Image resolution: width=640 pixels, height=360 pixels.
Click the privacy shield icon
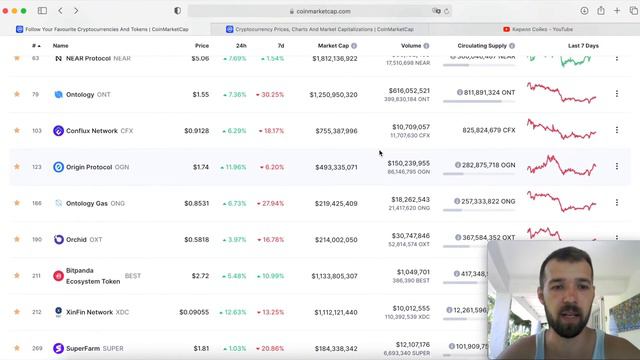point(178,11)
